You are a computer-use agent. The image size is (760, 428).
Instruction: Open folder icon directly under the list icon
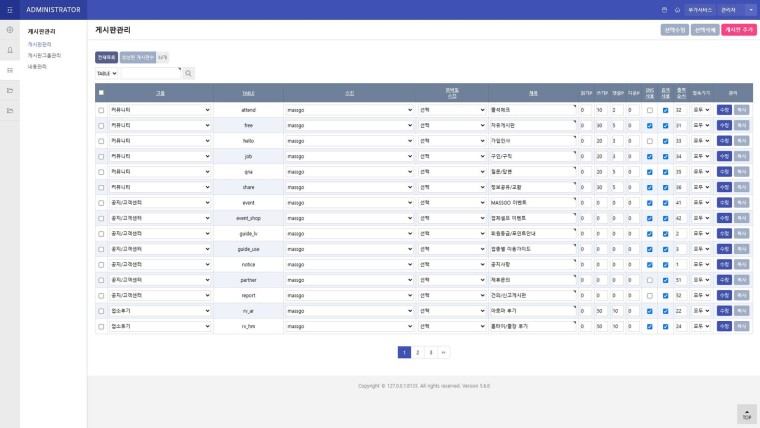[x=10, y=91]
